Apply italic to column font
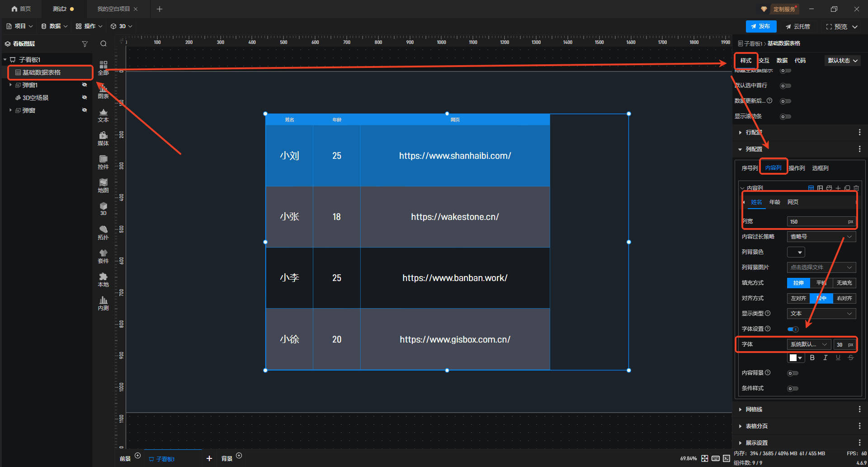Image resolution: width=868 pixels, height=467 pixels. (x=825, y=358)
